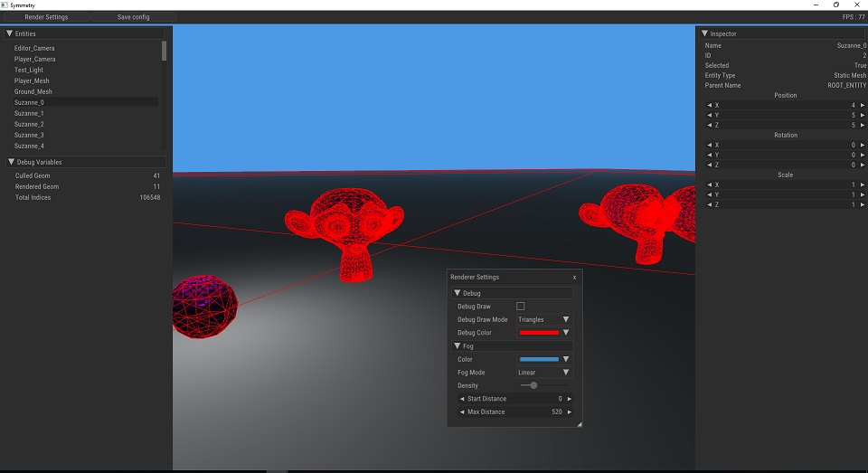Screen dimensions: 868x473
Task: Click the Culled Geom value row
Action: point(88,176)
